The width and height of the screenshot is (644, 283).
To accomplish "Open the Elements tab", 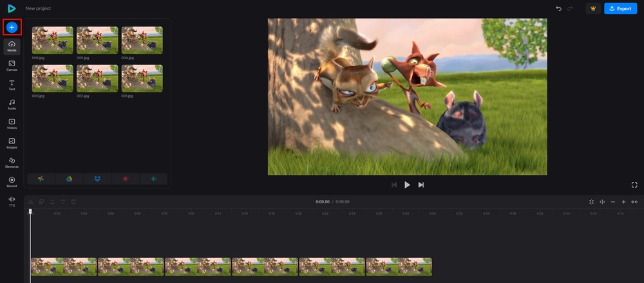I will pos(12,163).
